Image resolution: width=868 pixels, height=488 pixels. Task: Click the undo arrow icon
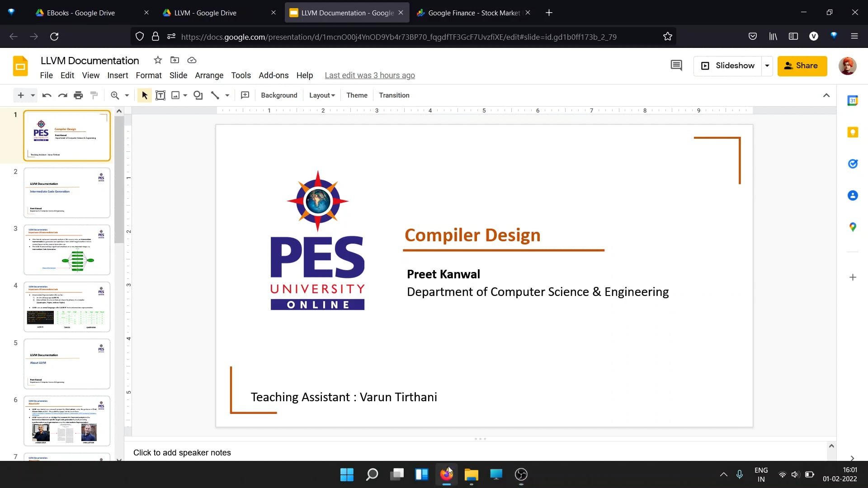47,95
